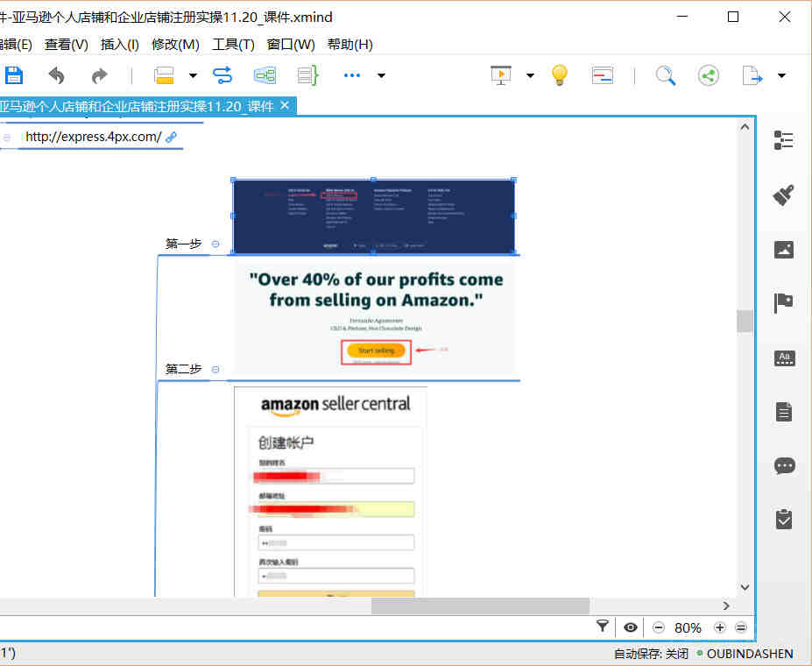The height and width of the screenshot is (666, 812).
Task: Open the Format brush panel
Action: point(783,195)
